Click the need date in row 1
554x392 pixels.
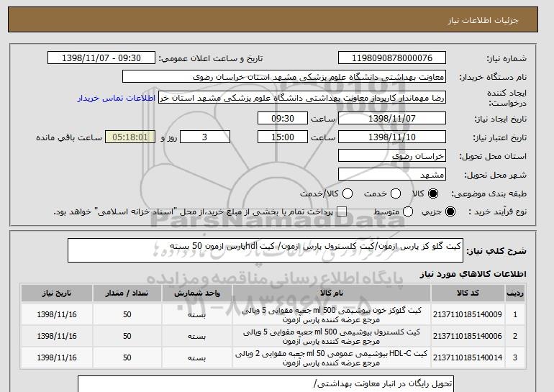(57, 314)
